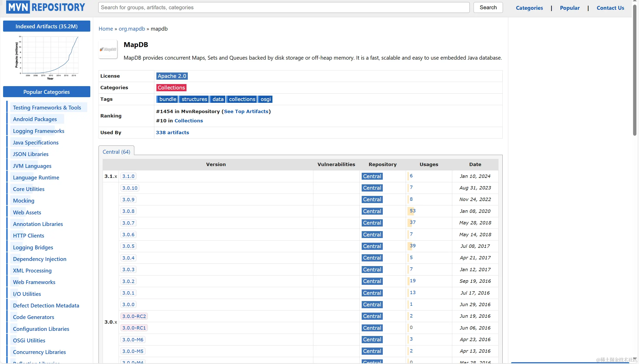
Task: Select the data tag
Action: pos(218,99)
